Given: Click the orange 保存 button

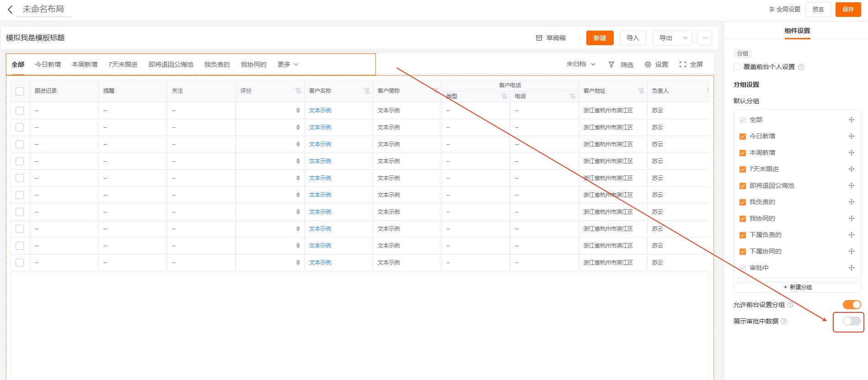Looking at the screenshot, I should pos(848,10).
